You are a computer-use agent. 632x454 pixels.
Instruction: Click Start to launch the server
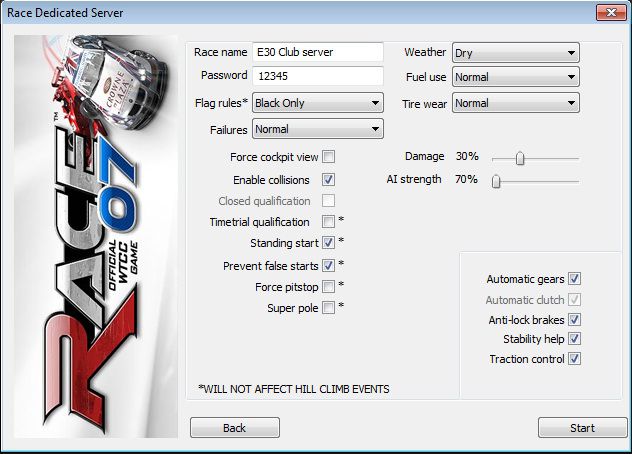click(582, 428)
